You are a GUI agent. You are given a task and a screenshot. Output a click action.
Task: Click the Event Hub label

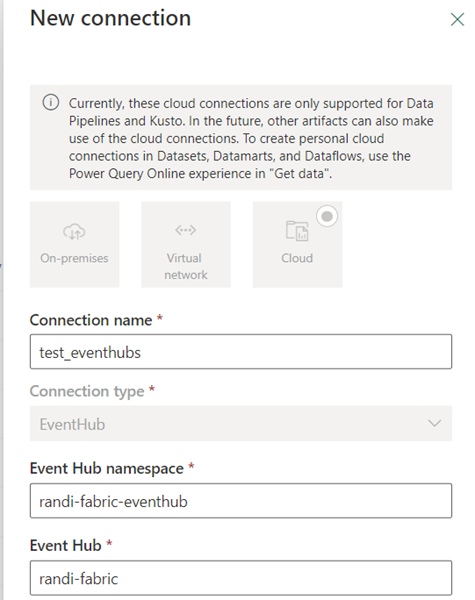pyautogui.click(x=65, y=545)
